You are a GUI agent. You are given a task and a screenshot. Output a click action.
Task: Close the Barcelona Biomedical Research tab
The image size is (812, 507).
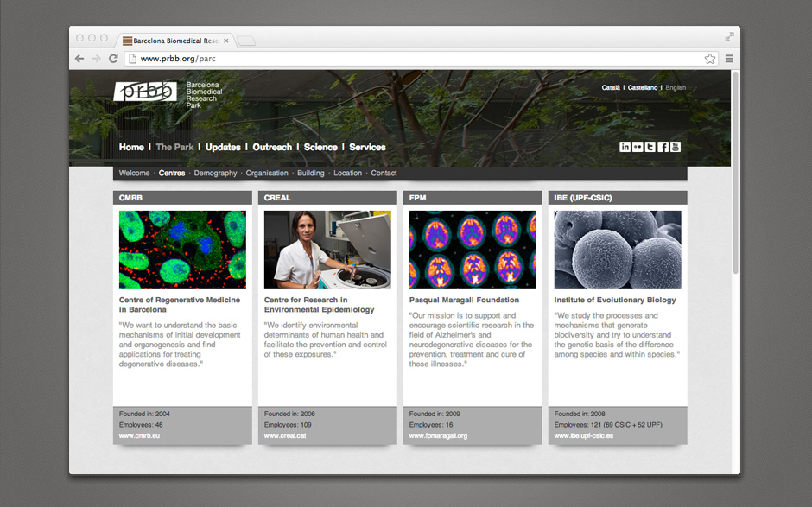click(x=226, y=41)
